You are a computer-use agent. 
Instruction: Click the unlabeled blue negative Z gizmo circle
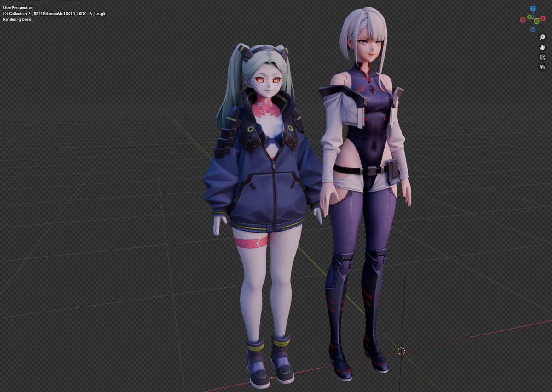click(x=533, y=29)
